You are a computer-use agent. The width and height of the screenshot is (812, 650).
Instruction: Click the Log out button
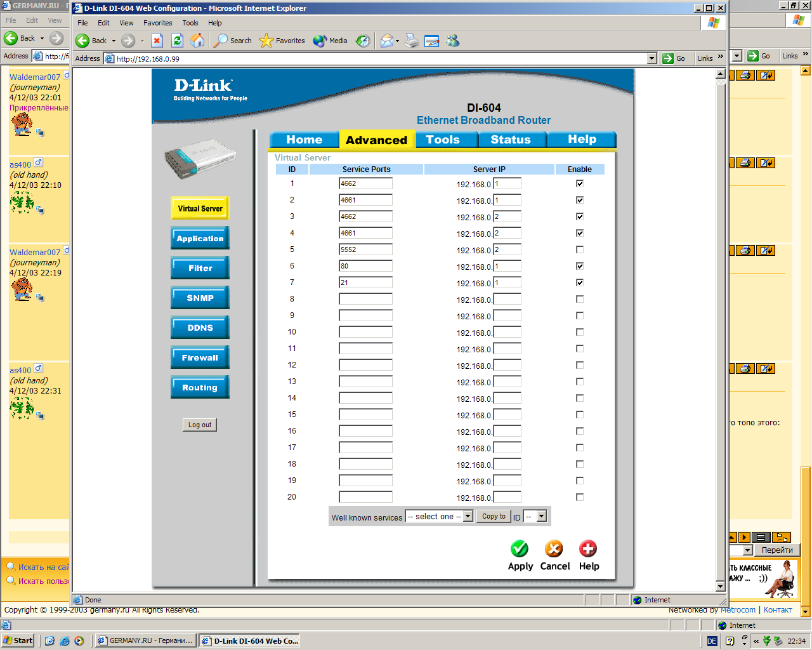[200, 425]
